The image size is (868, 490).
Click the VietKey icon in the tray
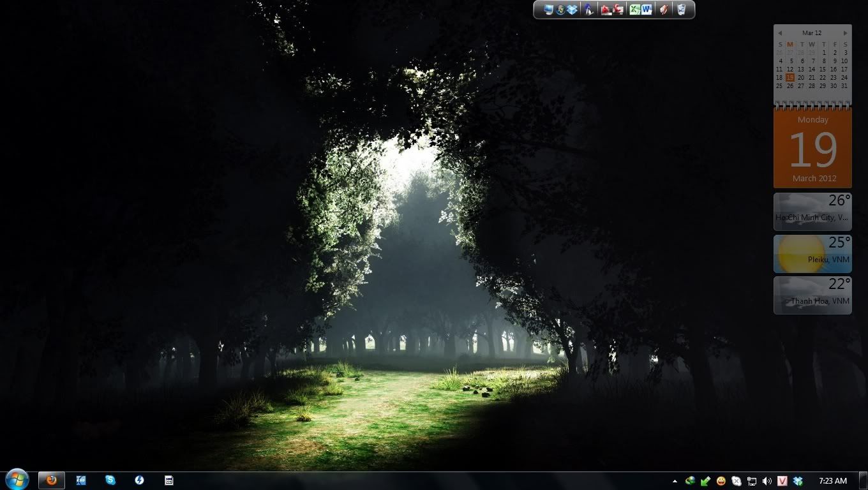[x=781, y=480]
